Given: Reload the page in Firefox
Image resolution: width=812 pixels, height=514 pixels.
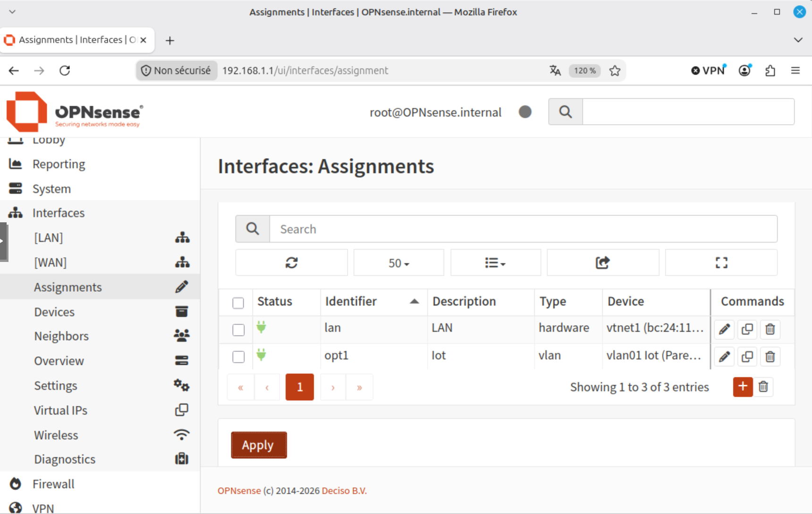Looking at the screenshot, I should point(65,70).
